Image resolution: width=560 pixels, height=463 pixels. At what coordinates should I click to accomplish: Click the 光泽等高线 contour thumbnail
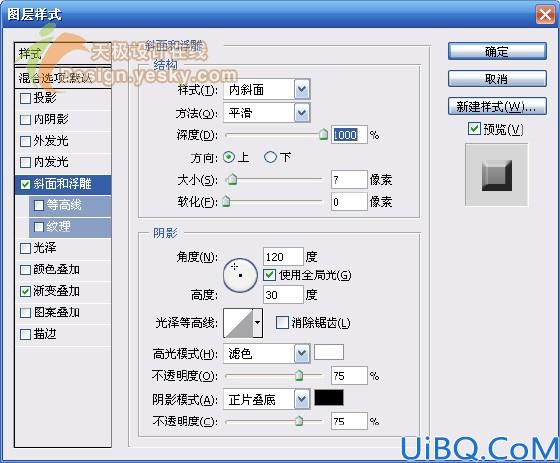click(238, 323)
